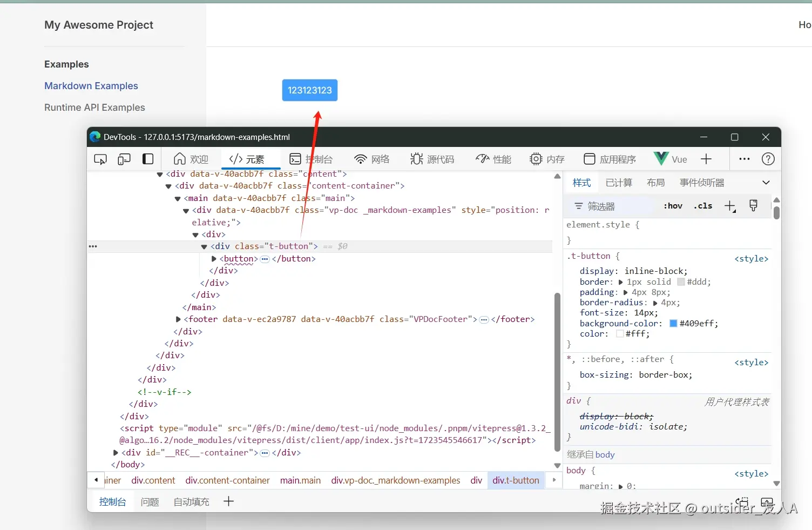Image resolution: width=812 pixels, height=530 pixels.
Task: Switch to the Computed (已计算) pane
Action: point(619,183)
